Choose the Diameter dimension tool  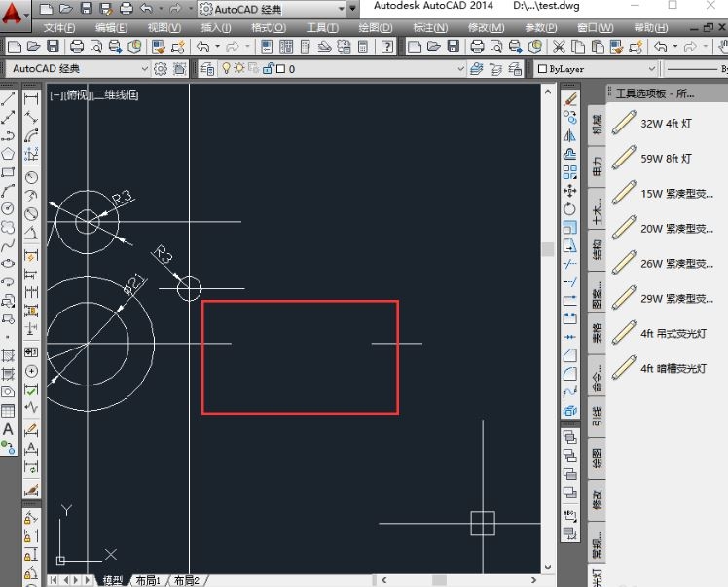[x=31, y=213]
